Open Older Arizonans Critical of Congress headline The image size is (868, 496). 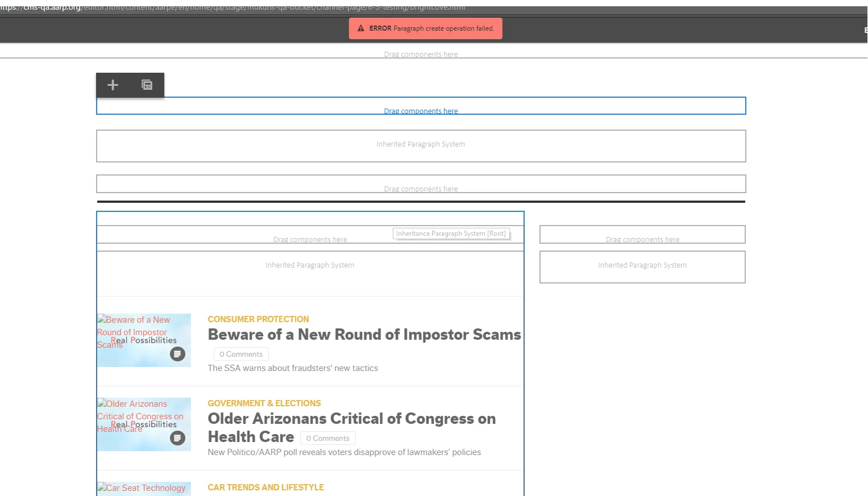[351, 427]
